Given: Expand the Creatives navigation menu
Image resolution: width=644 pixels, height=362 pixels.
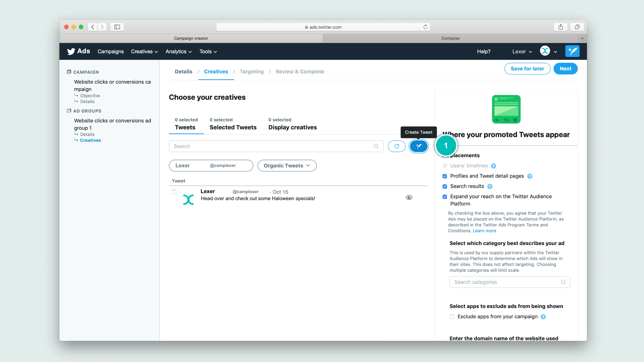Looking at the screenshot, I should [x=144, y=51].
